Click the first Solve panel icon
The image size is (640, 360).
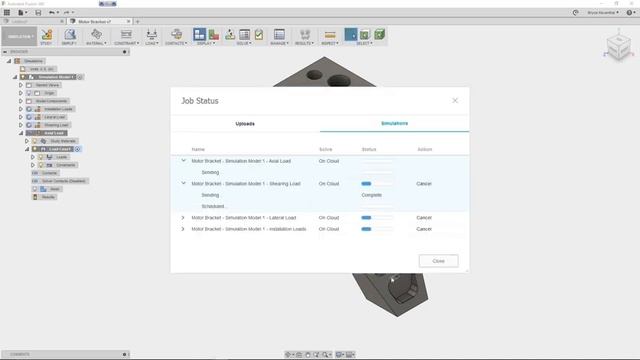pos(230,35)
